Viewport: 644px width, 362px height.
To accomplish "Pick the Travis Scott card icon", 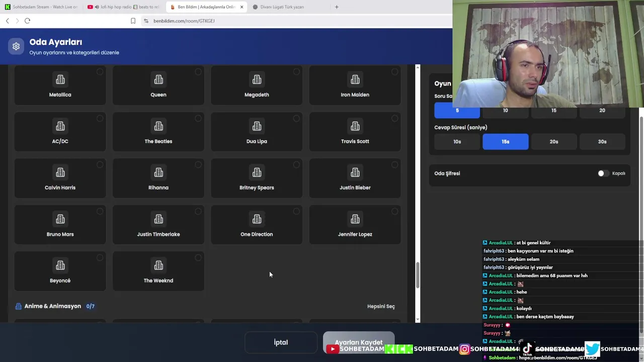I will (355, 126).
